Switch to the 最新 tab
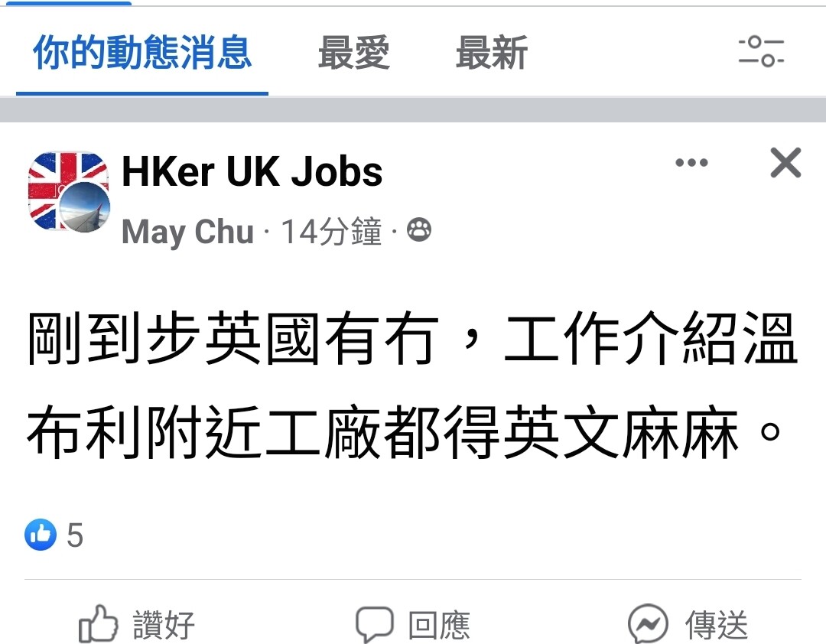The width and height of the screenshot is (826, 644). [492, 52]
